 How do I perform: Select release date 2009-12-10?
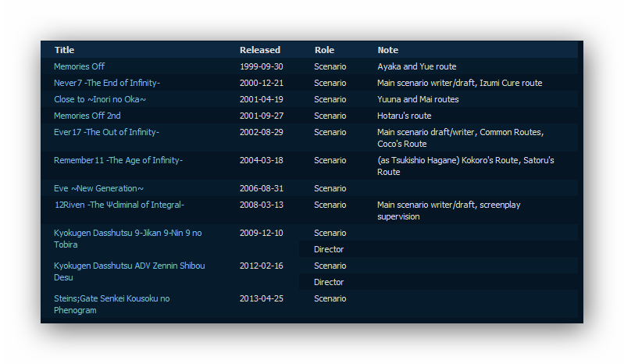tap(262, 233)
